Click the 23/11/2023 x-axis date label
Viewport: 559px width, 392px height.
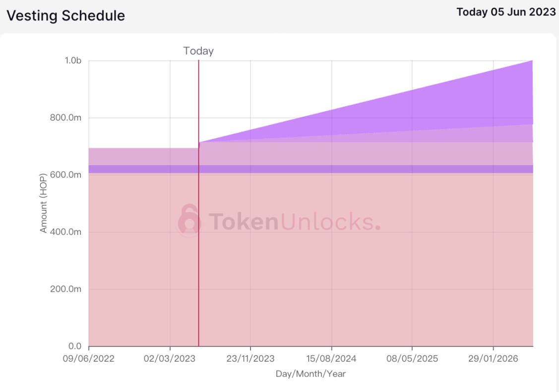click(x=250, y=358)
